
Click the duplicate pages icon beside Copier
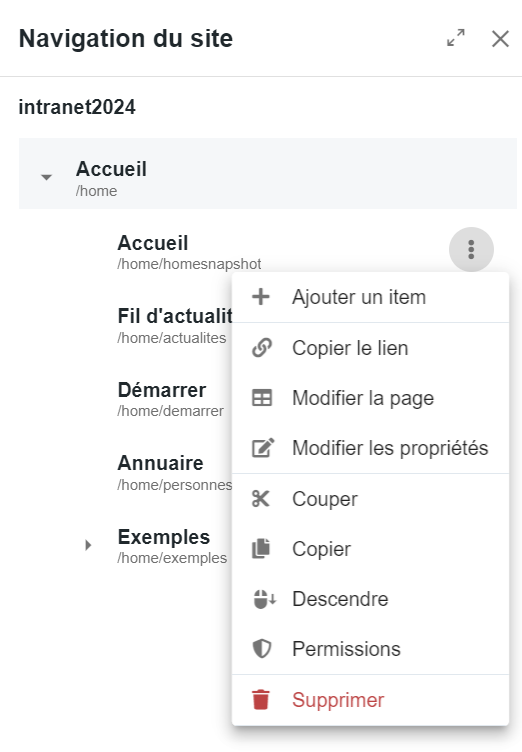coord(261,549)
